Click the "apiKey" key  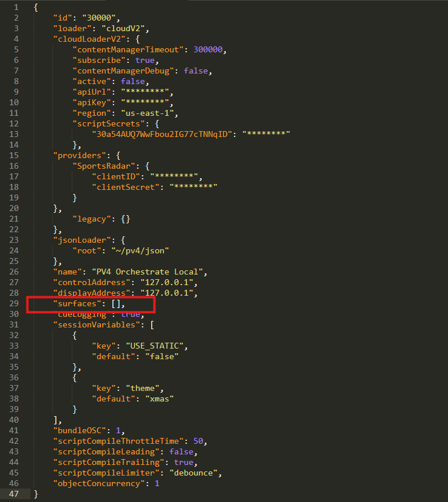[92, 102]
